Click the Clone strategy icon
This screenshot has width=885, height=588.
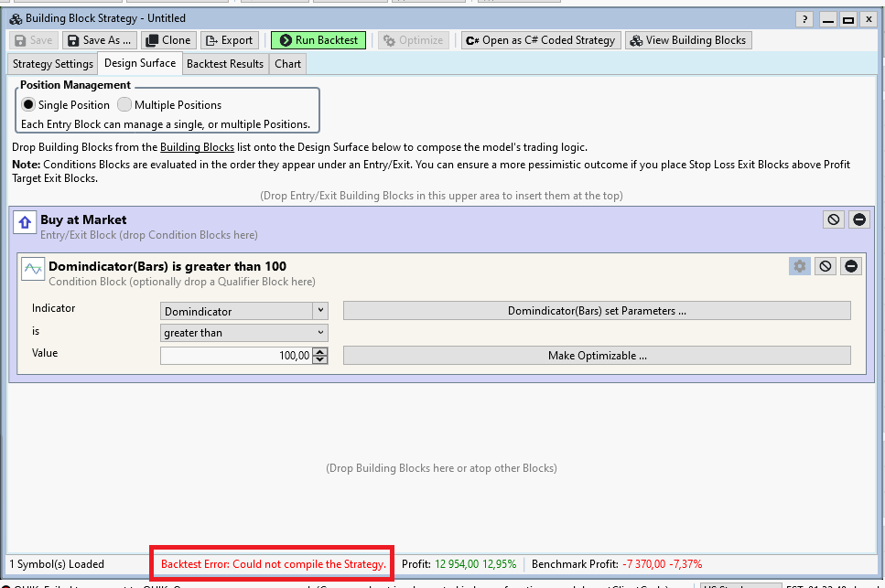click(168, 39)
